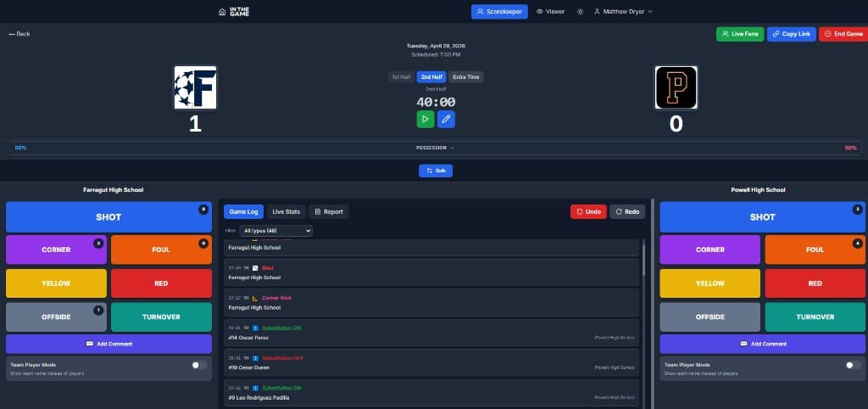
Task: Enable Team Player Mode for Farragut
Action: point(199,365)
